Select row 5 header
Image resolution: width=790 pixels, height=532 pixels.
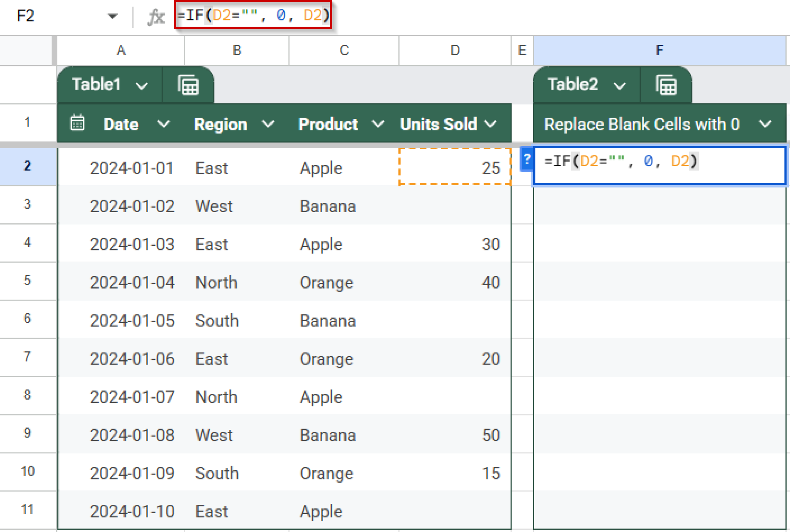click(x=27, y=280)
